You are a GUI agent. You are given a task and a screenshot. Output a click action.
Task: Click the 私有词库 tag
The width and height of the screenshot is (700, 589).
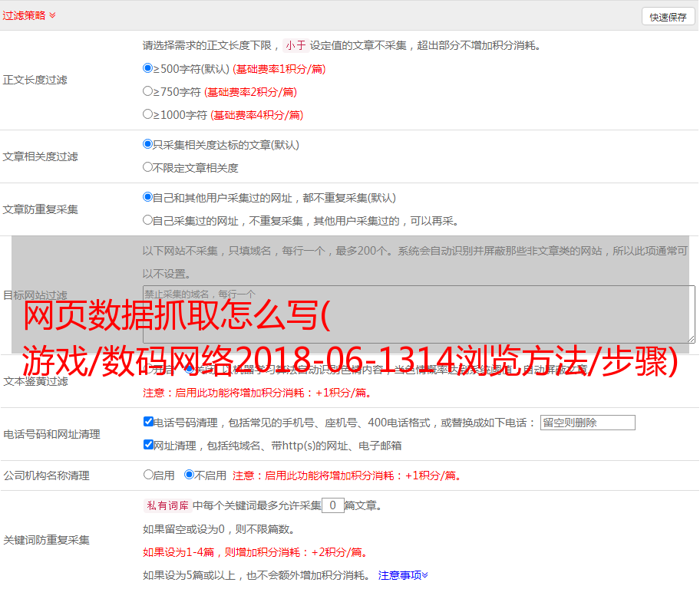click(x=168, y=505)
